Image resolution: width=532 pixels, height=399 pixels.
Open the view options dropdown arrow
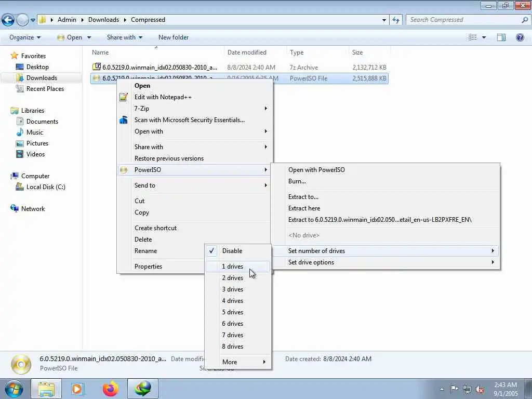(484, 37)
